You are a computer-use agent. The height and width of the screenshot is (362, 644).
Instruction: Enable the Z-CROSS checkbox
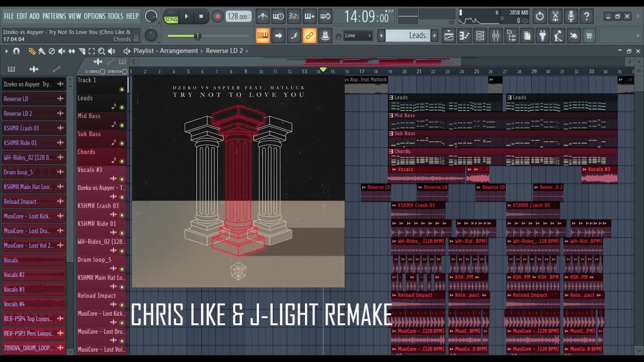(103, 71)
